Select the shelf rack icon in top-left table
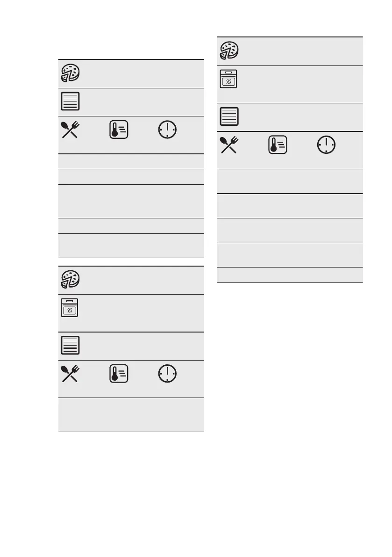The image size is (392, 557). click(x=70, y=101)
